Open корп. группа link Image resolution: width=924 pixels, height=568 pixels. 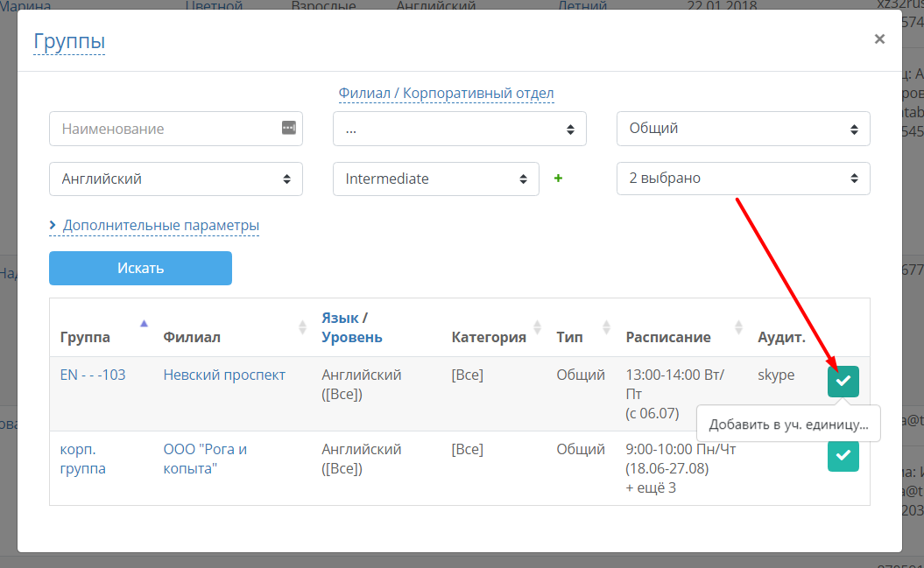pos(82,459)
